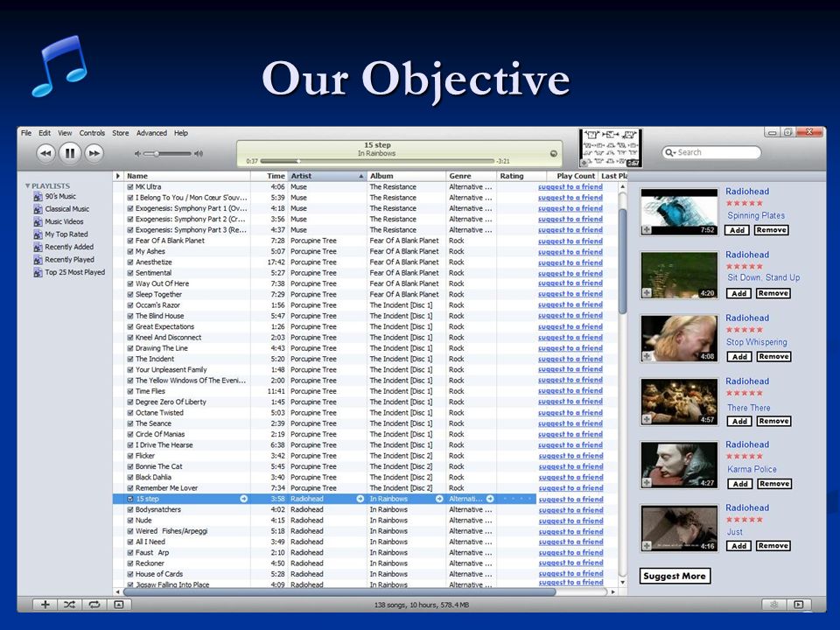Click the arrow icon next to 15 step name
The image size is (840, 630).
tap(244, 499)
